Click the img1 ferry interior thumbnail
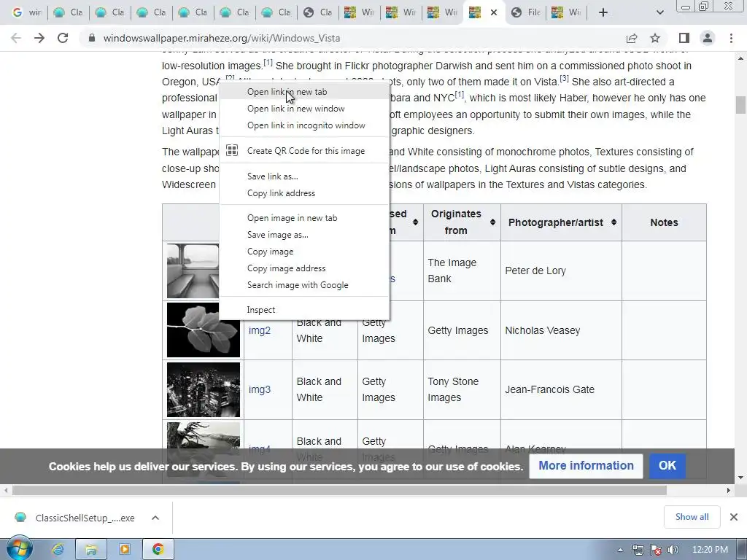Screen dimensions: 747x560 (193, 271)
